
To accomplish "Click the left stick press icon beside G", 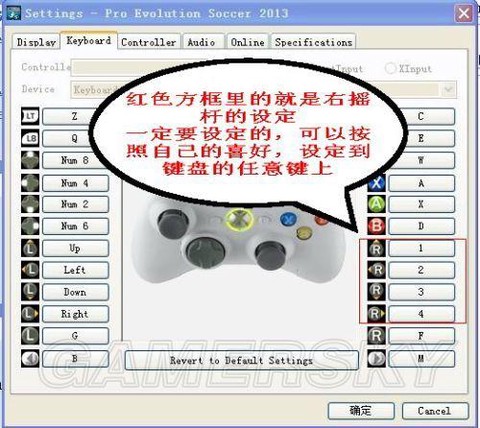I will pyautogui.click(x=30, y=336).
